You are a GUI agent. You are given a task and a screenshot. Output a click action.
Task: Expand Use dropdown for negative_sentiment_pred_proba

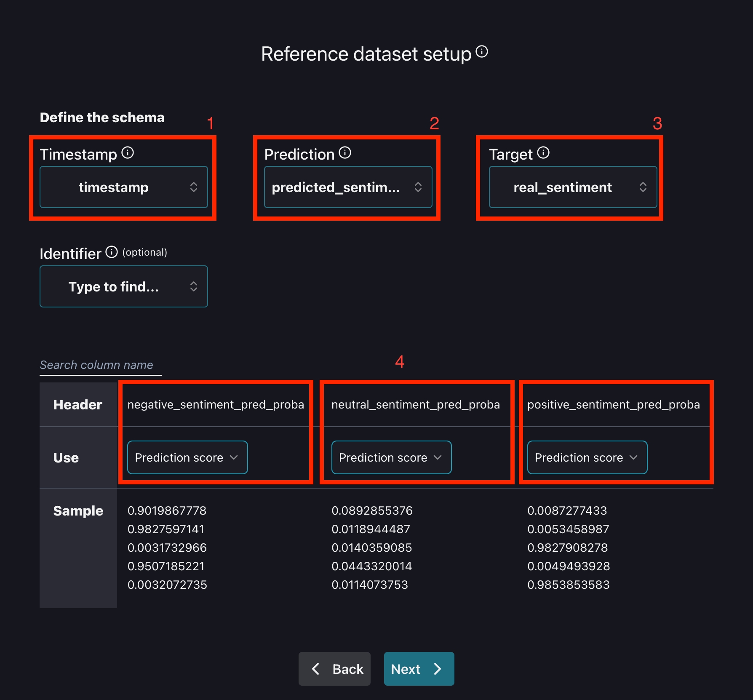pos(187,457)
